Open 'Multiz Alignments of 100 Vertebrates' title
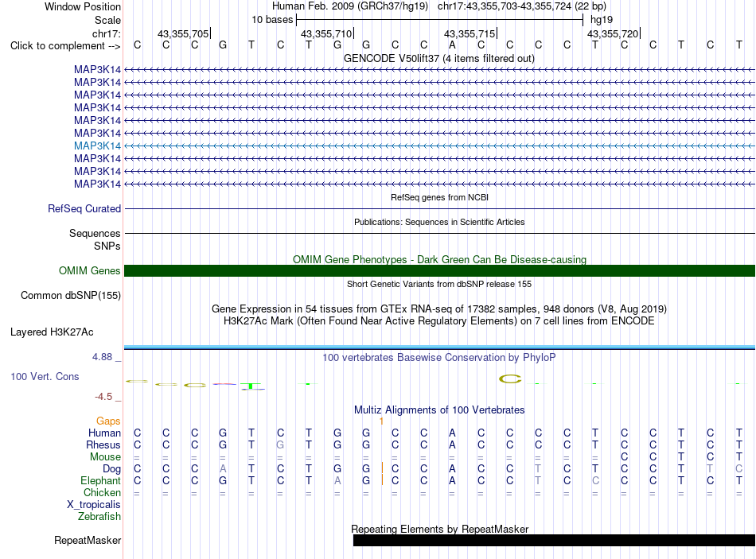The width and height of the screenshot is (756, 559). [439, 410]
